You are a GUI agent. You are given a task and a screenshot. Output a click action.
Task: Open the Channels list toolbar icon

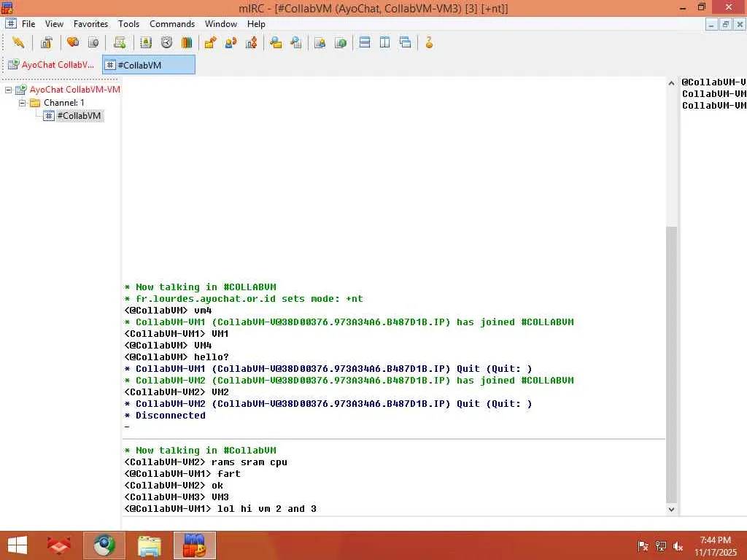click(x=93, y=42)
